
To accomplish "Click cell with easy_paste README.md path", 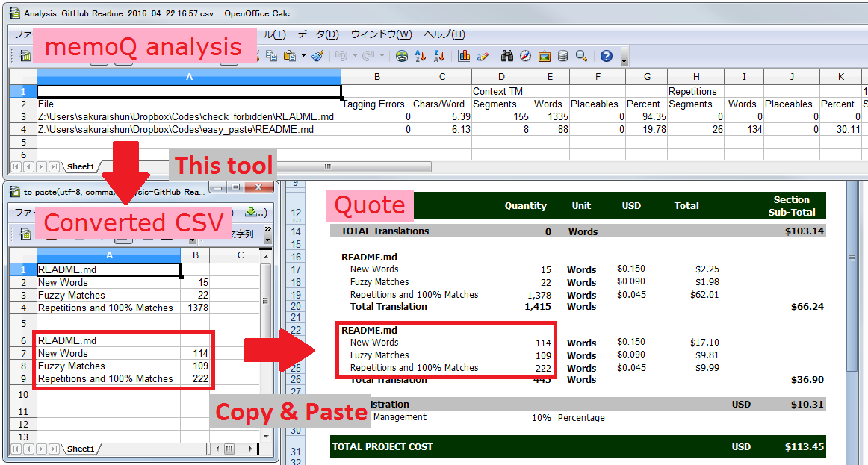I will (x=189, y=129).
